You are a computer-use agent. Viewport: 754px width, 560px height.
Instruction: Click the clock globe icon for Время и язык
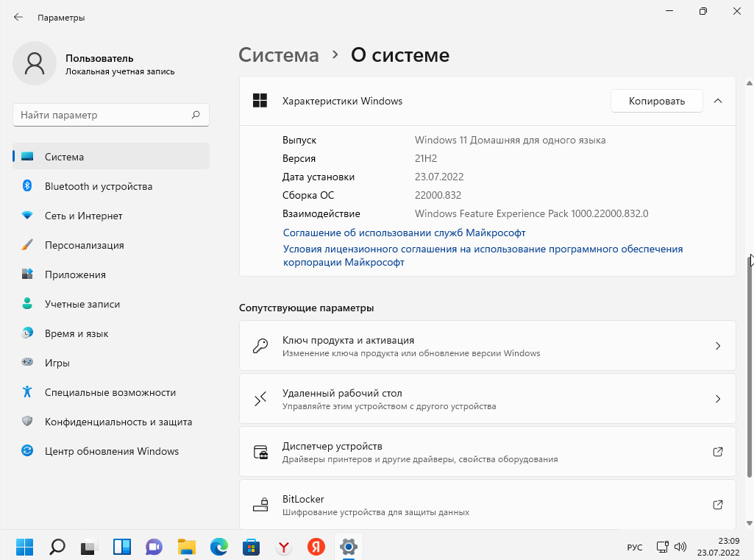tap(27, 333)
